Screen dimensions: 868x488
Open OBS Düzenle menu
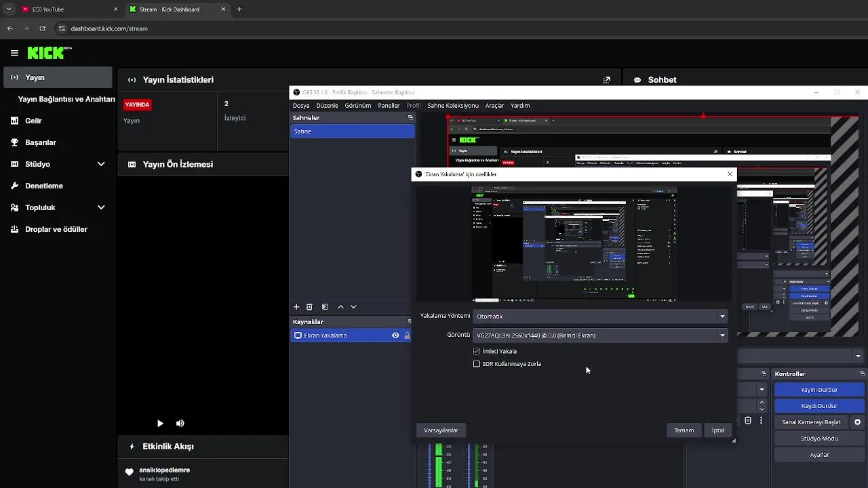[327, 106]
